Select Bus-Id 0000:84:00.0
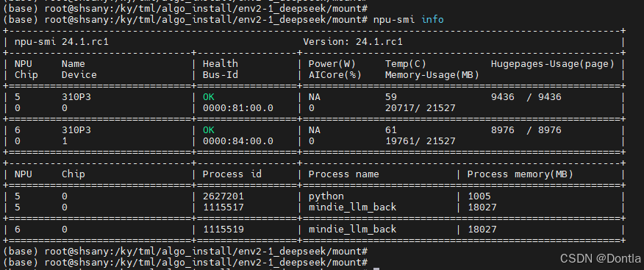Screen dimensions: 644x270 [238, 141]
